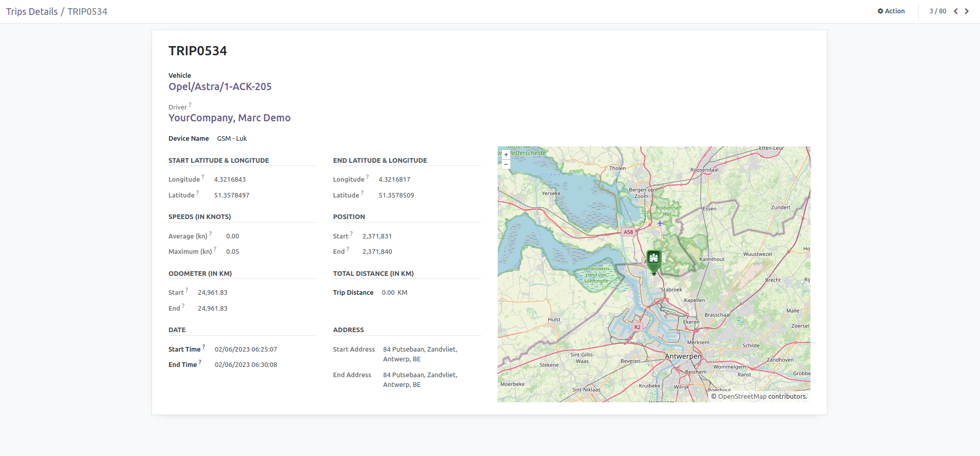Open driver YourCompany, Marc Demo link
Viewport: 980px width, 456px height.
coord(229,118)
